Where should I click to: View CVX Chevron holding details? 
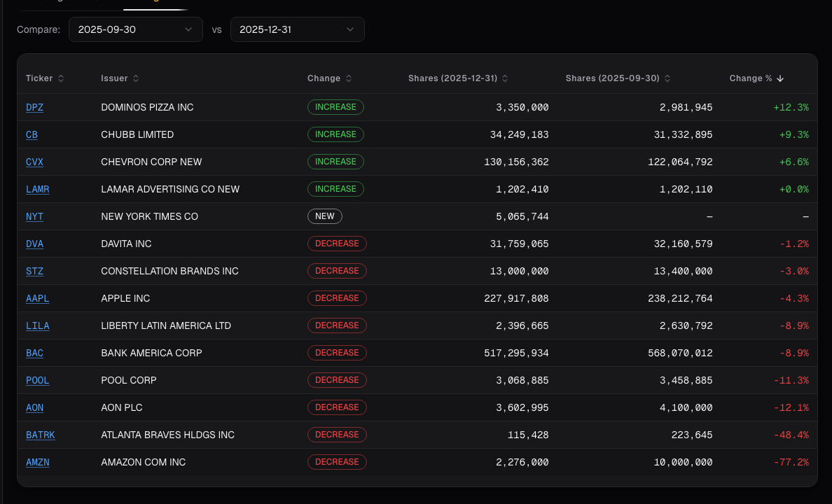click(x=34, y=162)
